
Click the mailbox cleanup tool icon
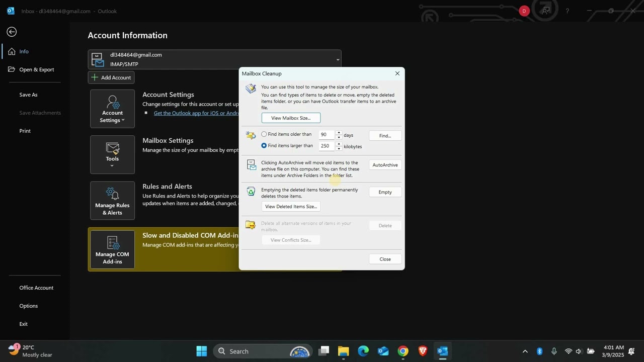(x=251, y=89)
